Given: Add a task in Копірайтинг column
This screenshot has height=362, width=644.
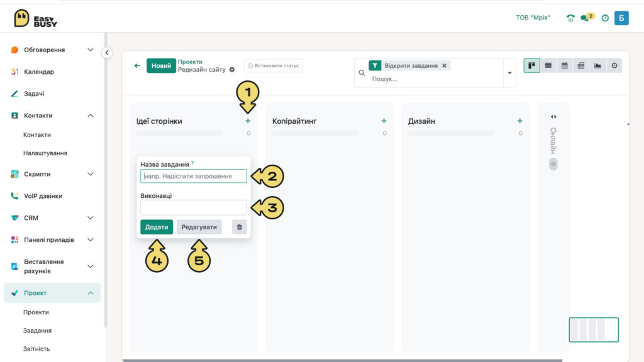Looking at the screenshot, I should click(384, 121).
